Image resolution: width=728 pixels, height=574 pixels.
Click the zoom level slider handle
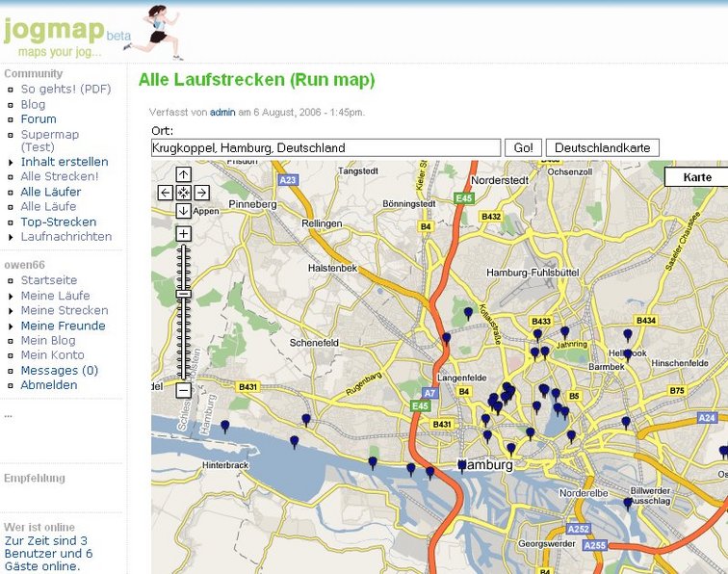(x=183, y=294)
